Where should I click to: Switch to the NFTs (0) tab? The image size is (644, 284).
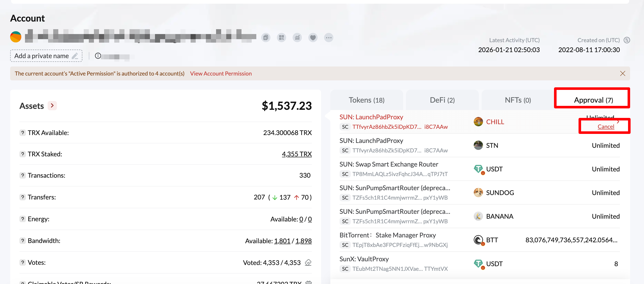[517, 100]
